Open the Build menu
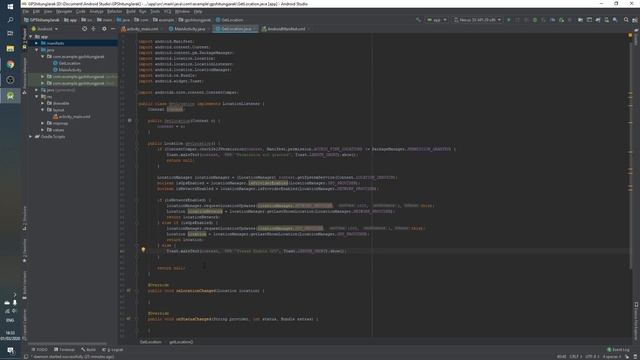Viewport: 640px width, 360px height. 131,11
